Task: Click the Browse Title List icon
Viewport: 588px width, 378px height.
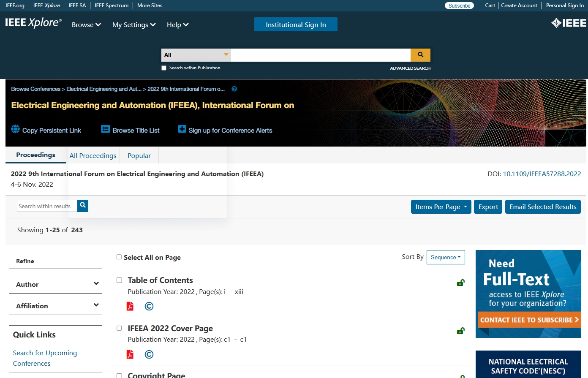Action: click(106, 129)
